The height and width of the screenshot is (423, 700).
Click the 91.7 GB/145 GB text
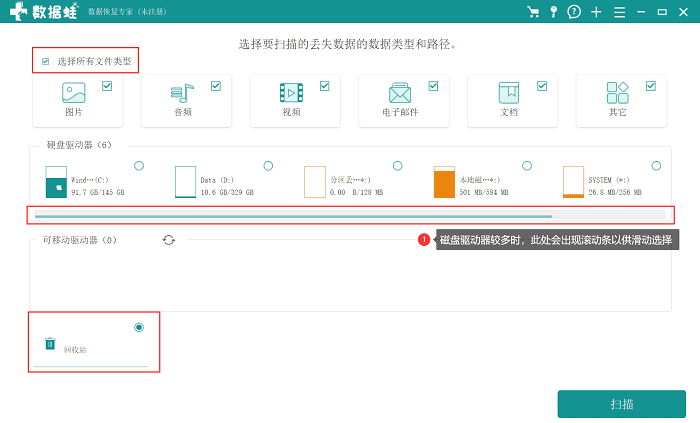[98, 192]
